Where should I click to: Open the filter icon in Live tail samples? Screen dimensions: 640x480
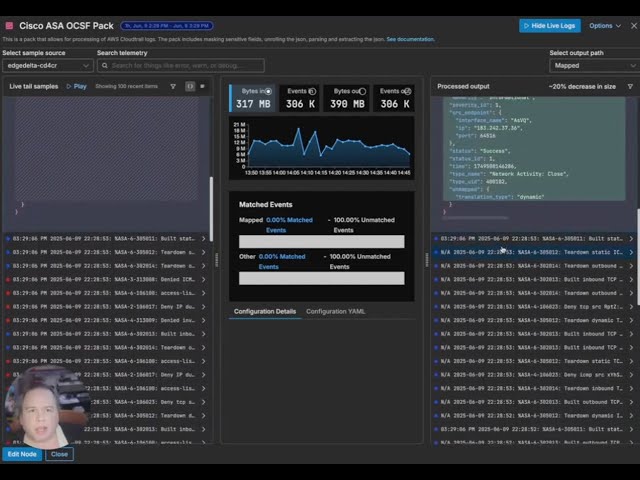coord(173,87)
